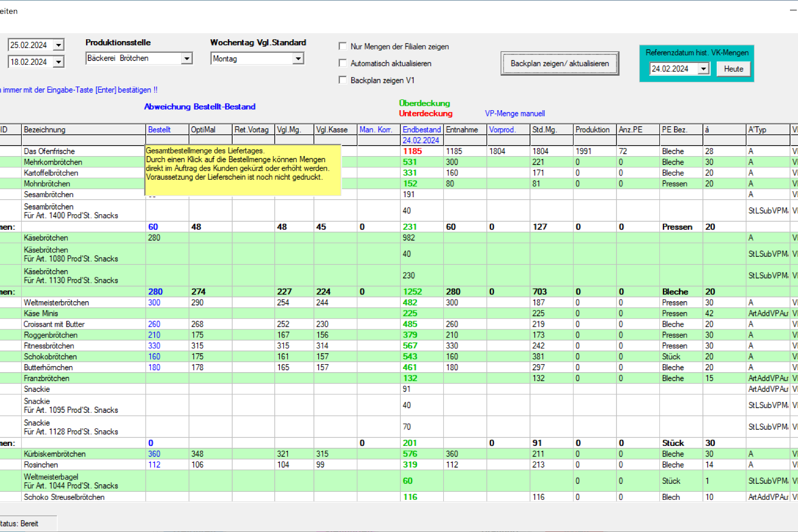The width and height of the screenshot is (798, 532).
Task: Expand the Referenzdatum 24.02.2024 date dropdown
Action: [x=703, y=69]
